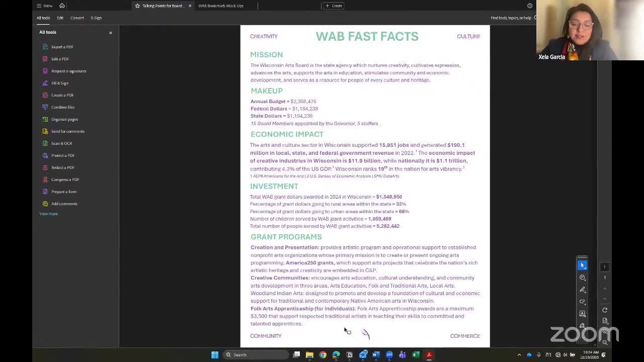Go to Acrobat Home icon
The image size is (644, 362).
tap(62, 6)
